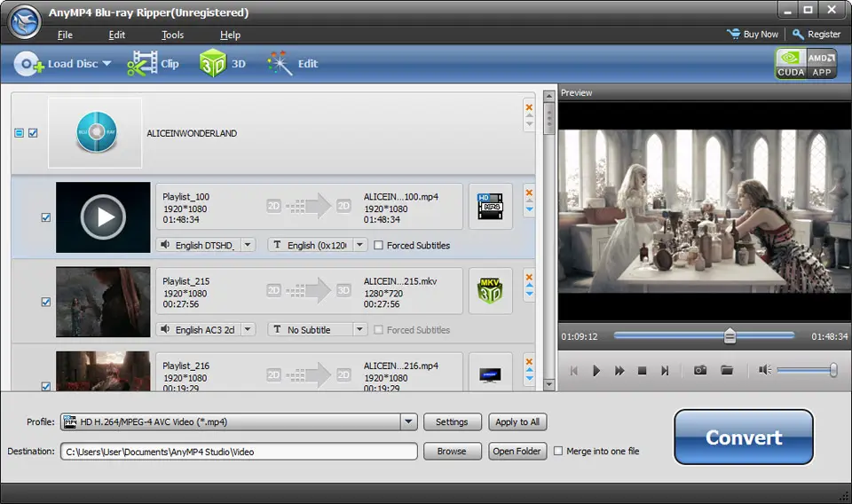Click the Settings button
Screen dimensions: 852x504
(x=452, y=422)
